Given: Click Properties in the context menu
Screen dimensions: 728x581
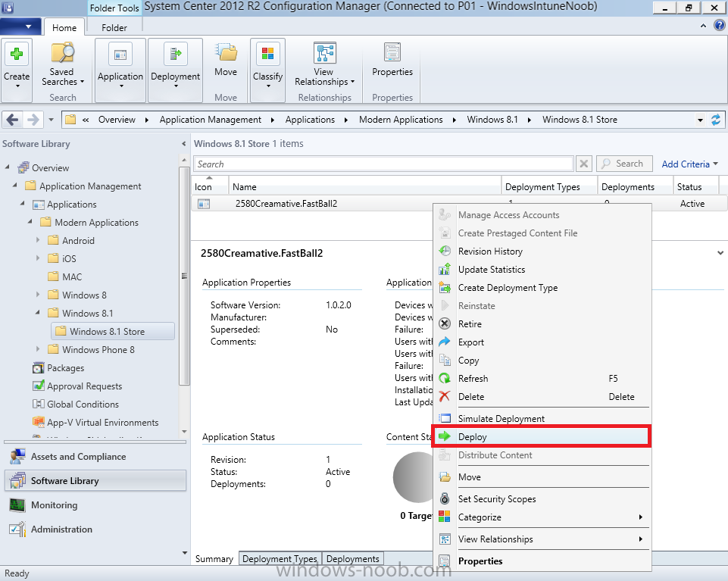Looking at the screenshot, I should (x=542, y=561).
